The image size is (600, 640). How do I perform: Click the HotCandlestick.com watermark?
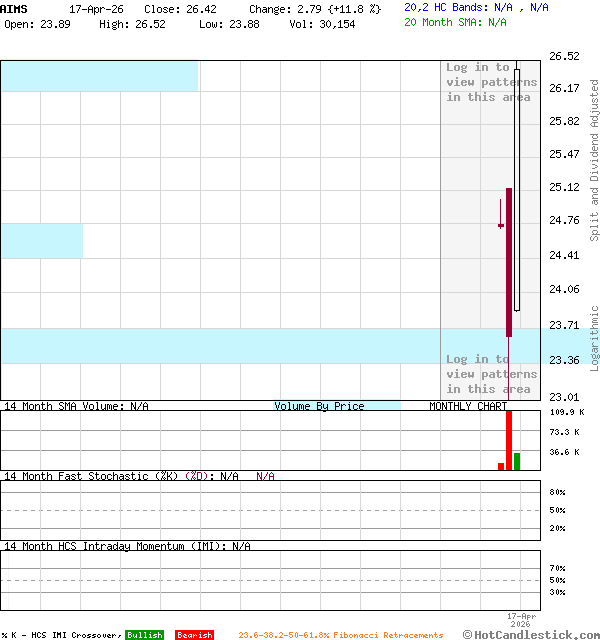(531, 634)
